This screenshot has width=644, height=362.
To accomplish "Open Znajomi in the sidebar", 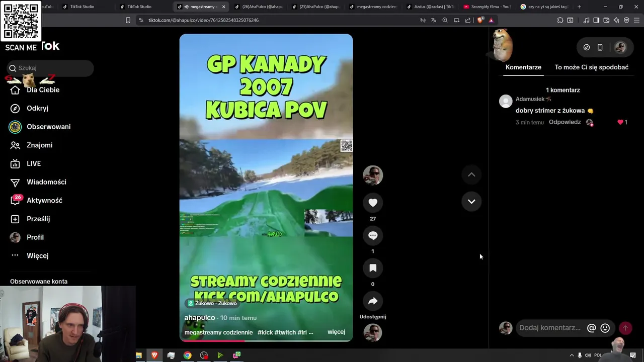I will pyautogui.click(x=39, y=145).
